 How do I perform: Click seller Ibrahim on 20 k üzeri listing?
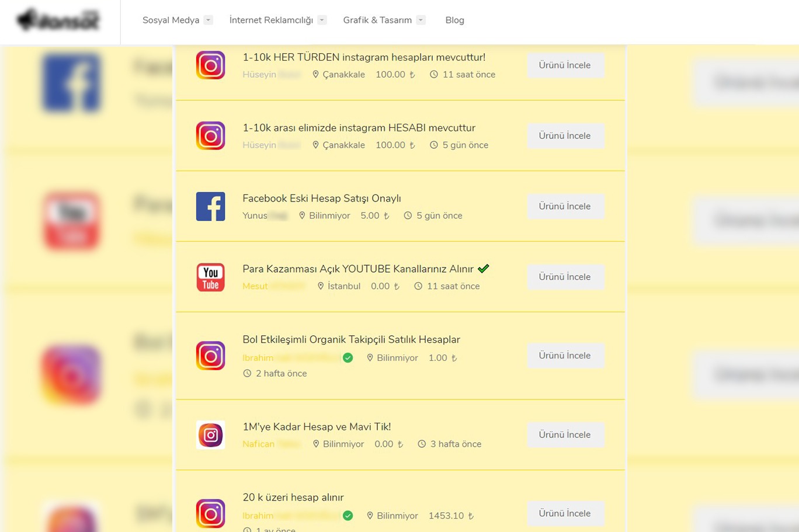(291, 516)
